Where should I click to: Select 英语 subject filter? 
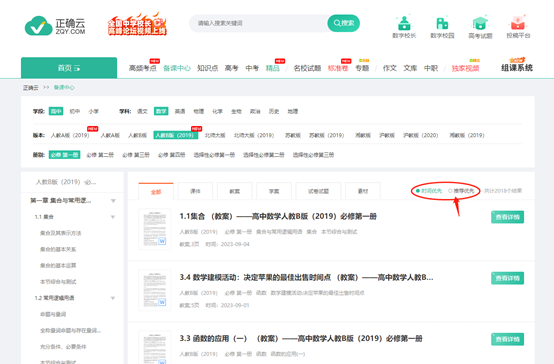pos(180,111)
